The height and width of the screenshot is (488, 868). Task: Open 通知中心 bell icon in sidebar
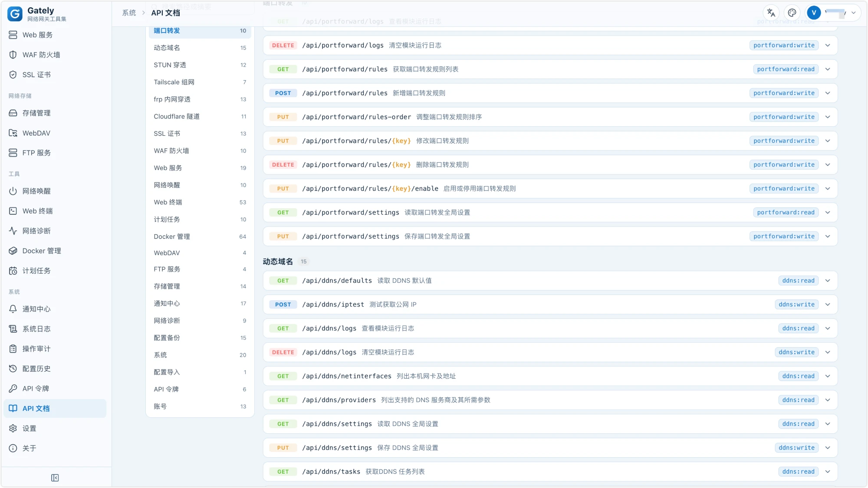pyautogui.click(x=13, y=309)
